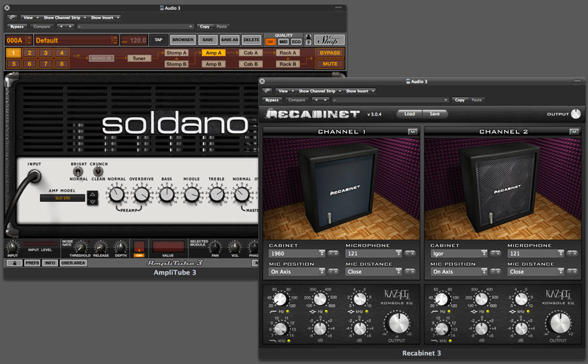
Task: Click the Overdrive knob on Soldano amp
Action: tap(142, 194)
